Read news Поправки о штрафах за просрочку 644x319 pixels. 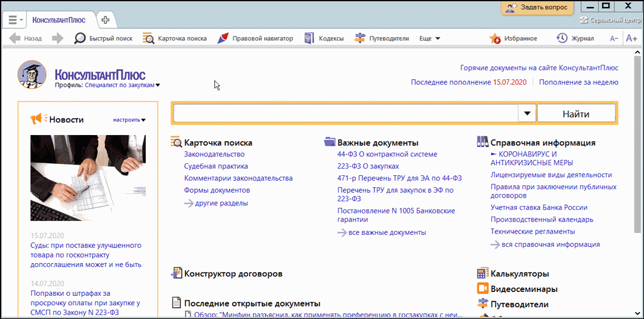coord(86,304)
